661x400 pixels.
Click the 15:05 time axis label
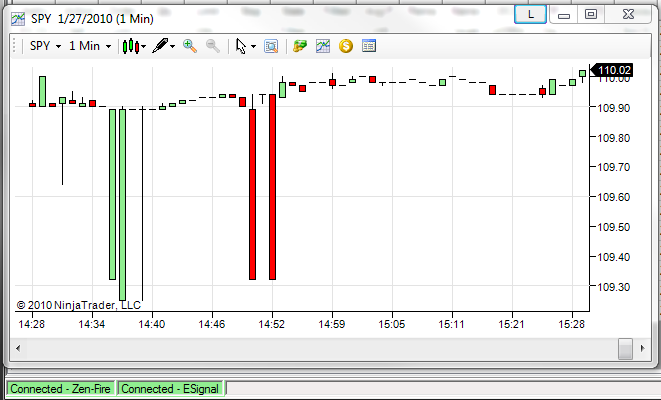pyautogui.click(x=392, y=324)
